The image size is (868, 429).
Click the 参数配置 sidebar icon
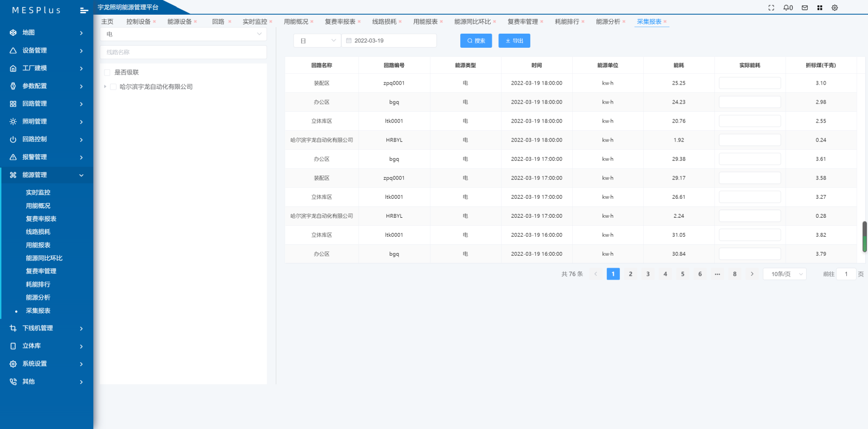(x=13, y=86)
